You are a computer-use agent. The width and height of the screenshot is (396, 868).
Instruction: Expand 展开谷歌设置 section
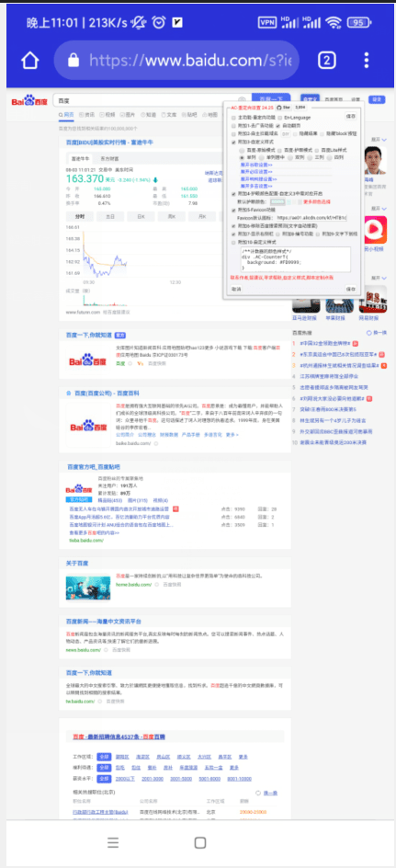(x=256, y=165)
